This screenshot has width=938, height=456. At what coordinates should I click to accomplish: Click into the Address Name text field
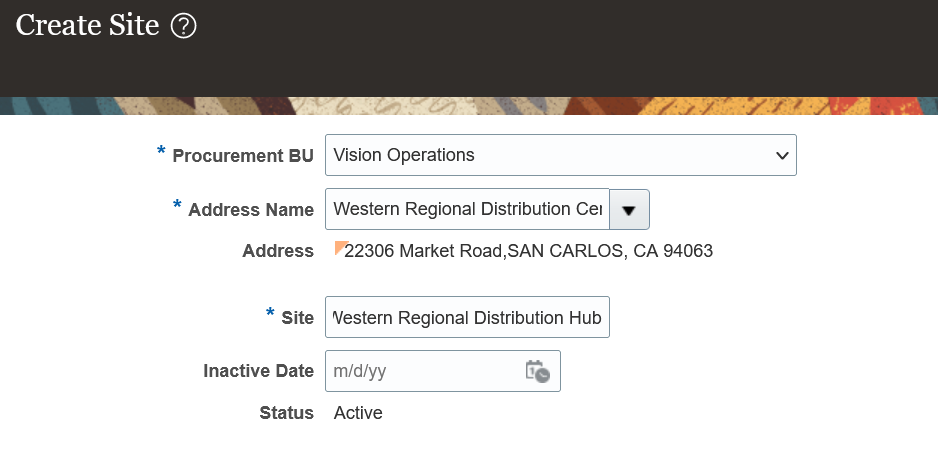[x=467, y=209]
